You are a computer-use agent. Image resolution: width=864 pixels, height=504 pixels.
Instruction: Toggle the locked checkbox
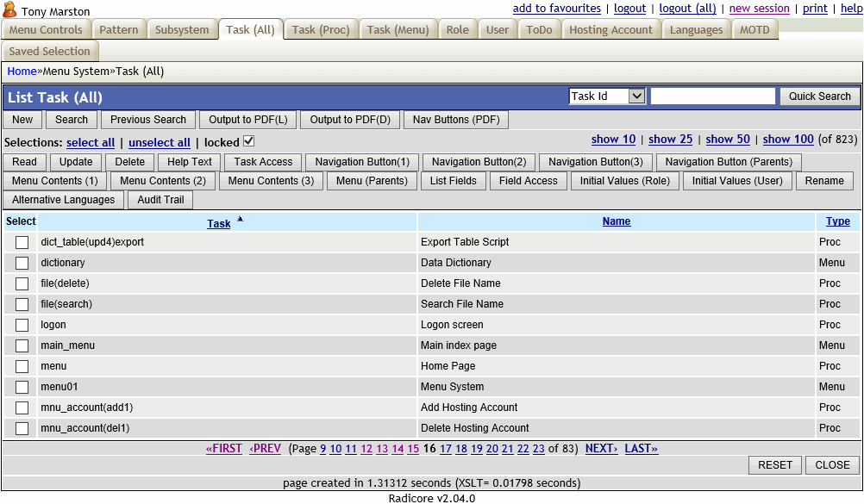(248, 141)
